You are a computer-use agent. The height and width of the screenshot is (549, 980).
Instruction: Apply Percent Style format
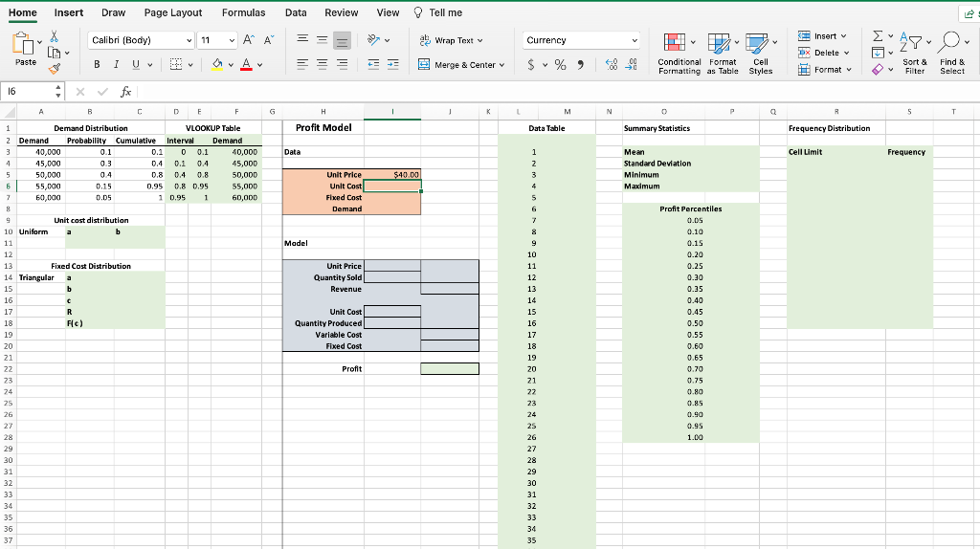560,64
